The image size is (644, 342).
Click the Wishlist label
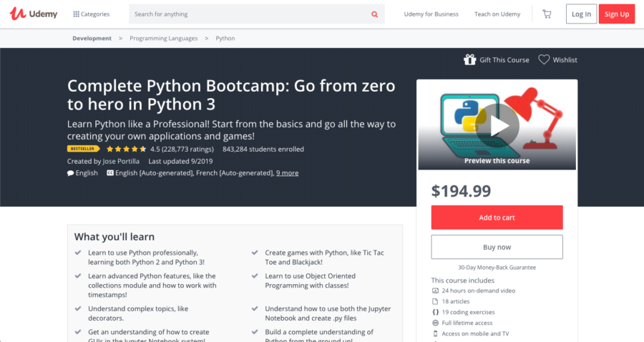(x=565, y=60)
